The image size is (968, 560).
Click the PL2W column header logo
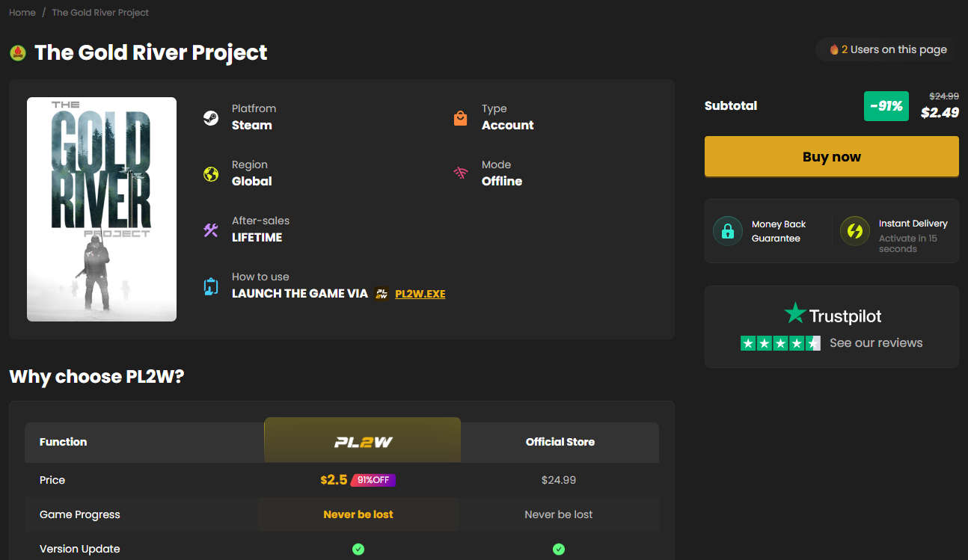363,442
